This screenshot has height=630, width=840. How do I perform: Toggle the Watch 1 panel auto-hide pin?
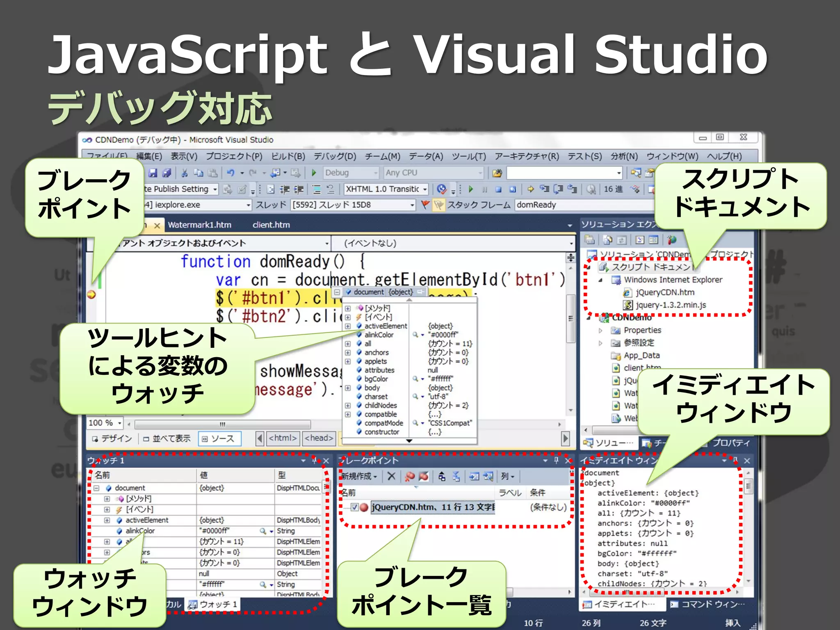click(x=315, y=461)
